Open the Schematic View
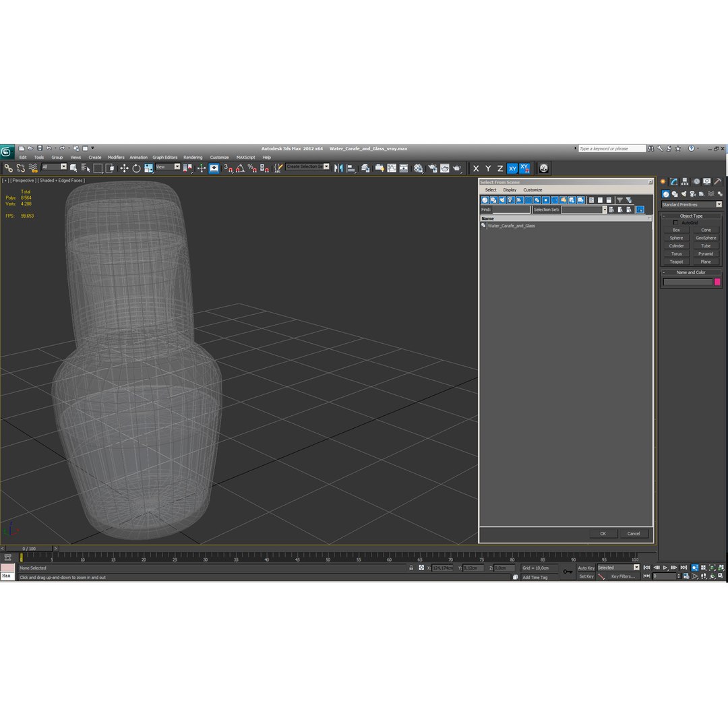Screen dimensions: 728x728 point(404,168)
